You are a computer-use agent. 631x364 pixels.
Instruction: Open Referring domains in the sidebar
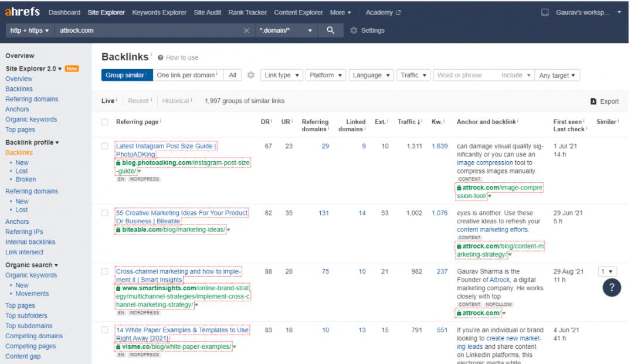click(32, 99)
